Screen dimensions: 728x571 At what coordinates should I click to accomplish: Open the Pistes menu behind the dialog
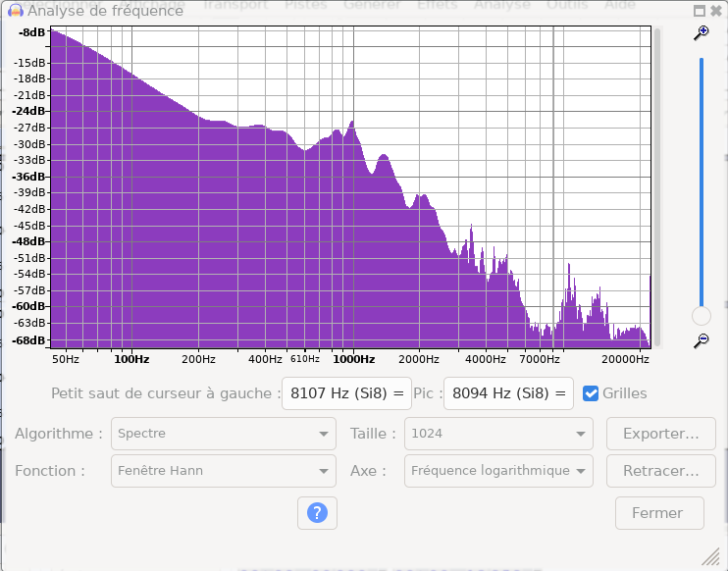(x=306, y=5)
